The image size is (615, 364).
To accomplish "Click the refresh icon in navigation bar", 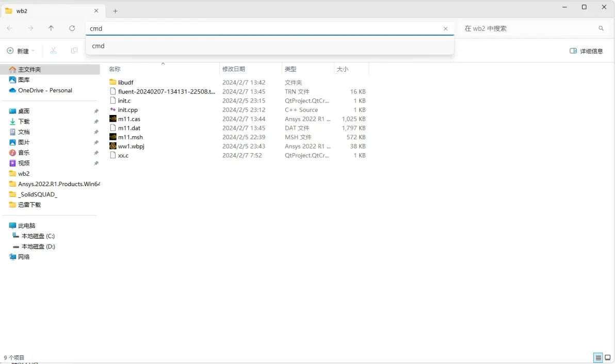I will (72, 28).
